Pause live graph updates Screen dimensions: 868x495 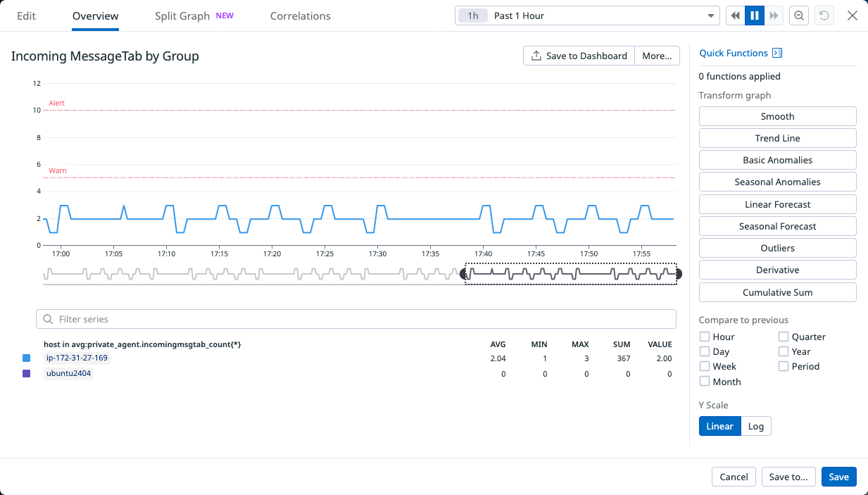[x=755, y=15]
